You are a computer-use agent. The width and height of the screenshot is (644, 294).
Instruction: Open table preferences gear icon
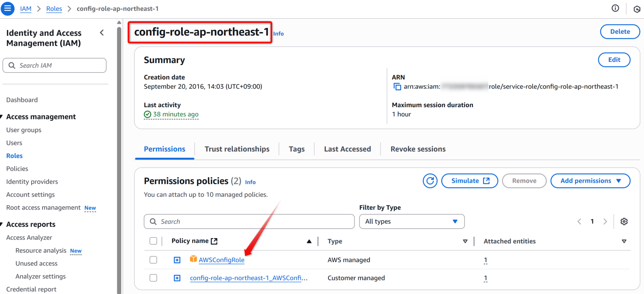624,222
